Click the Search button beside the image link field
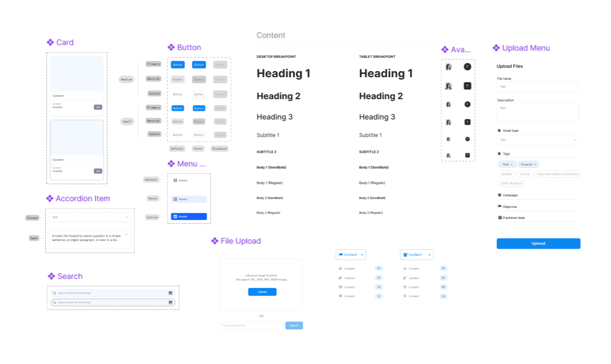 [x=294, y=325]
